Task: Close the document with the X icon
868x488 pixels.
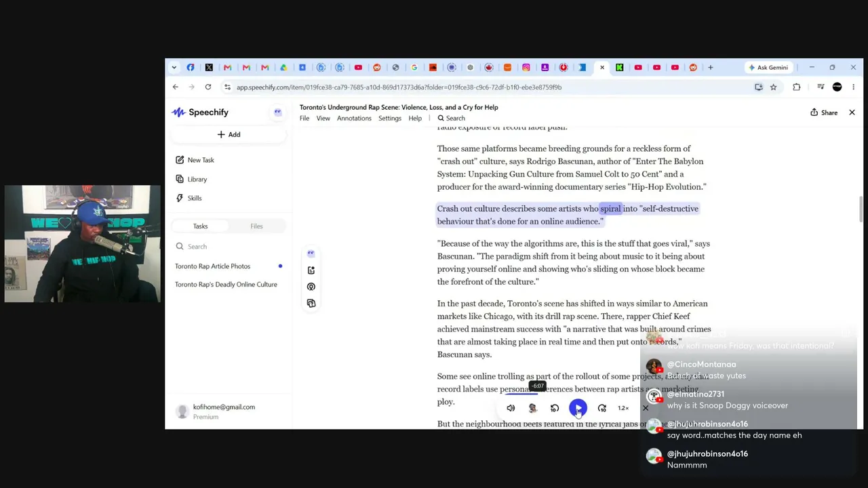Action: [852, 113]
